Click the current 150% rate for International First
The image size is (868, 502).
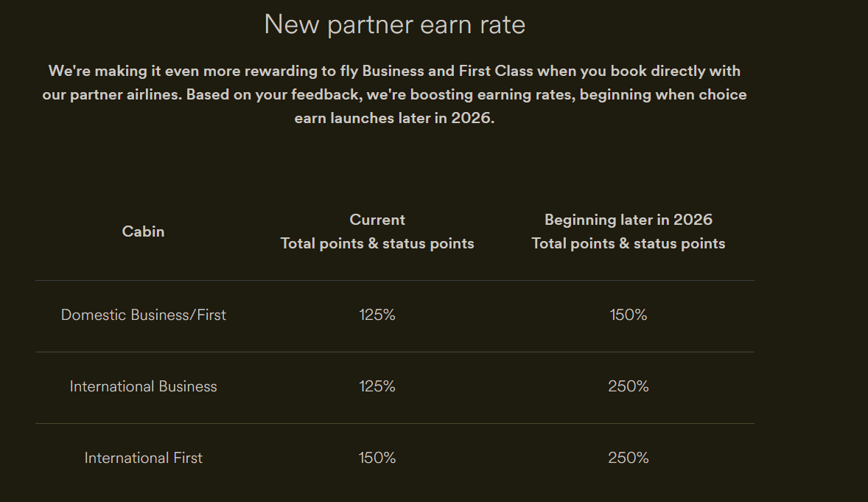coord(377,458)
